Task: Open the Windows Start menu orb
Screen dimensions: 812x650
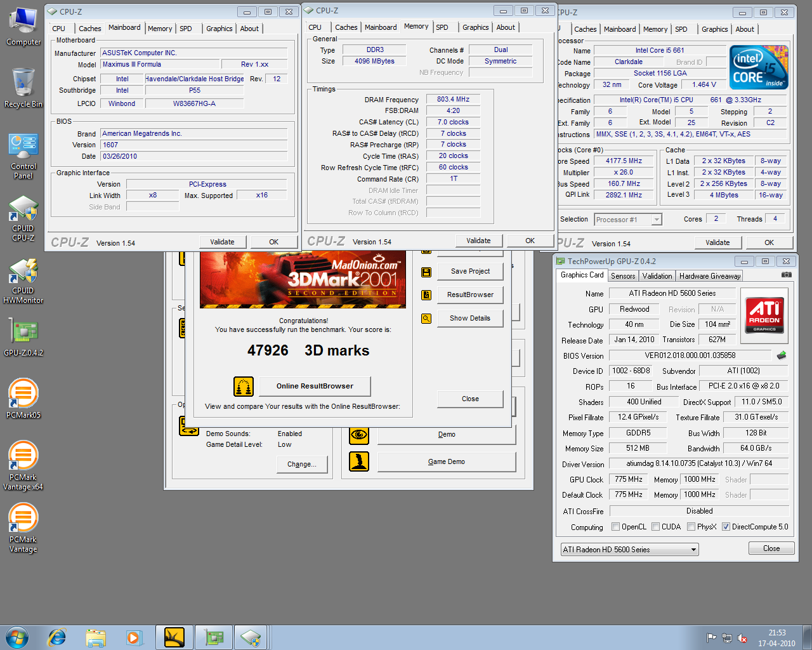Action: point(16,637)
